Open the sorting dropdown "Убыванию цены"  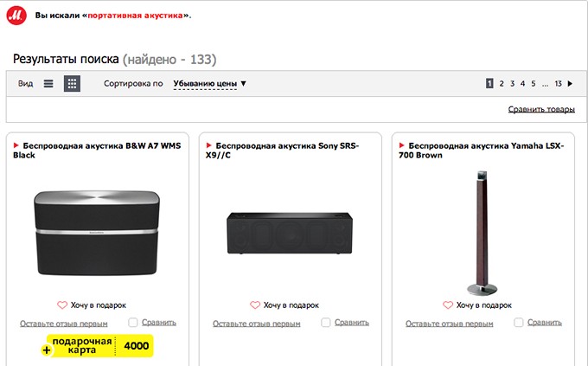click(x=209, y=84)
